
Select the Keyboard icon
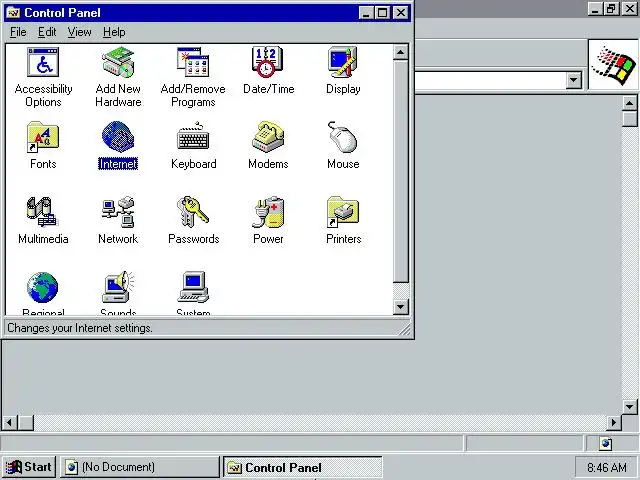(x=193, y=137)
